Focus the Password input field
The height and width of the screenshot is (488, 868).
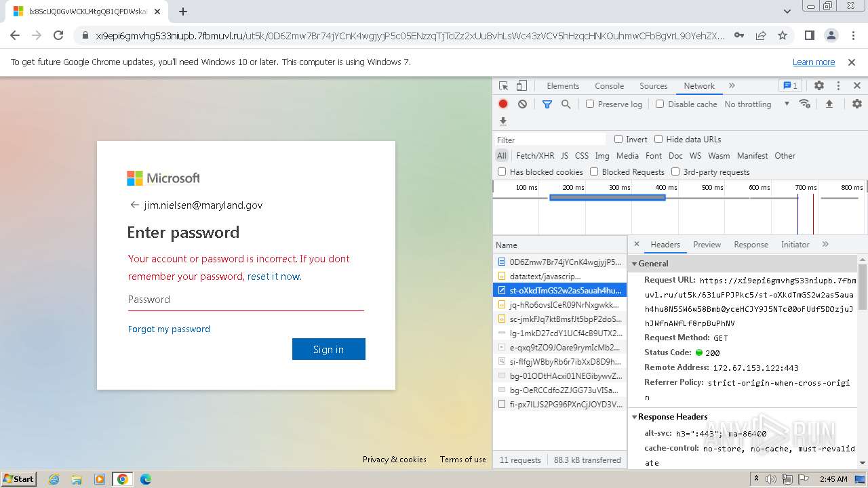click(246, 300)
